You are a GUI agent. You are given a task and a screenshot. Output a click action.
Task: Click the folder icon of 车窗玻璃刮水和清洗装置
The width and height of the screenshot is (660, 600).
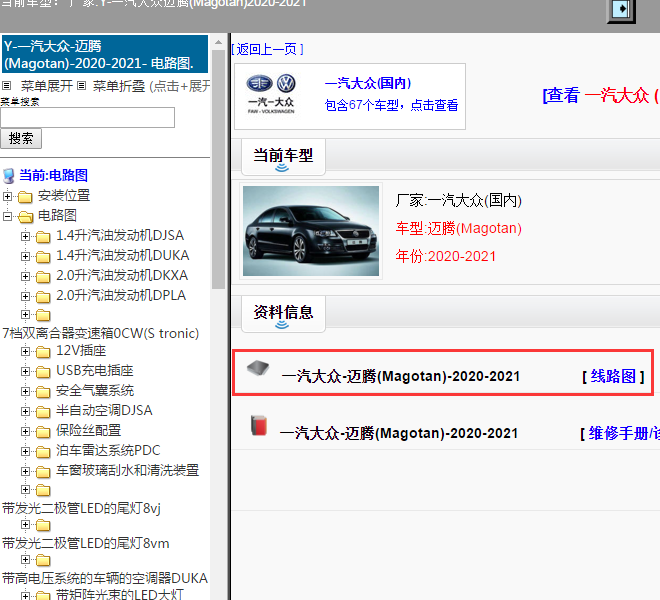coord(43,472)
